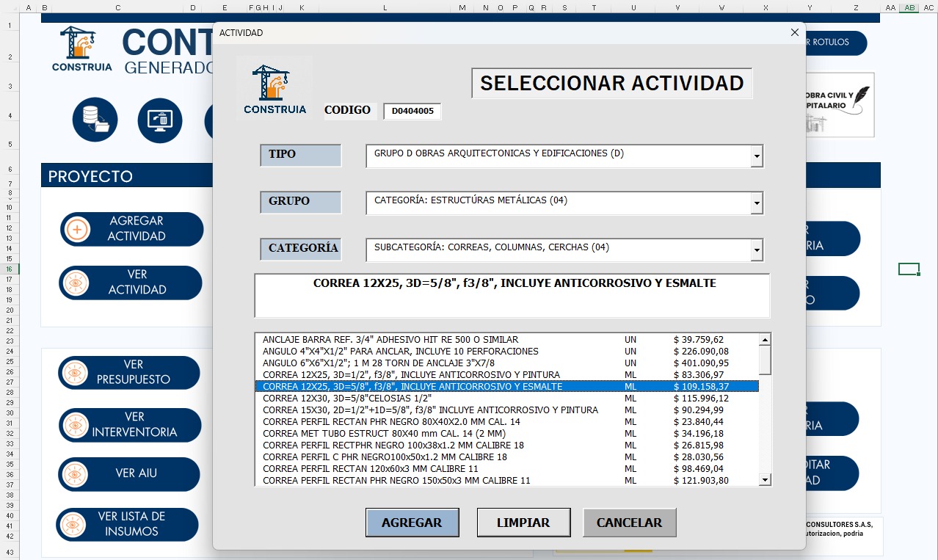Click the eye icon on VER LISTA DE INSUMOS

pyautogui.click(x=73, y=524)
